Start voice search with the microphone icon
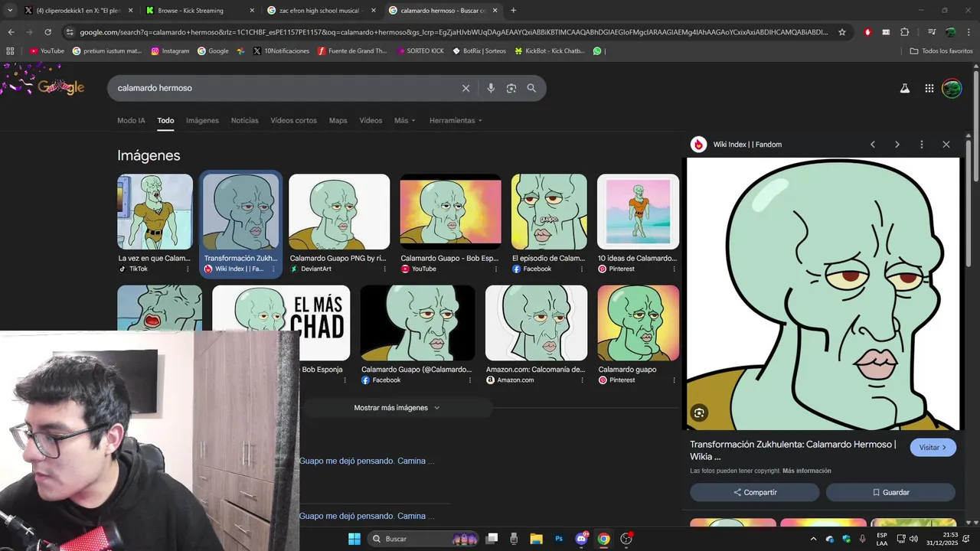 [x=491, y=88]
